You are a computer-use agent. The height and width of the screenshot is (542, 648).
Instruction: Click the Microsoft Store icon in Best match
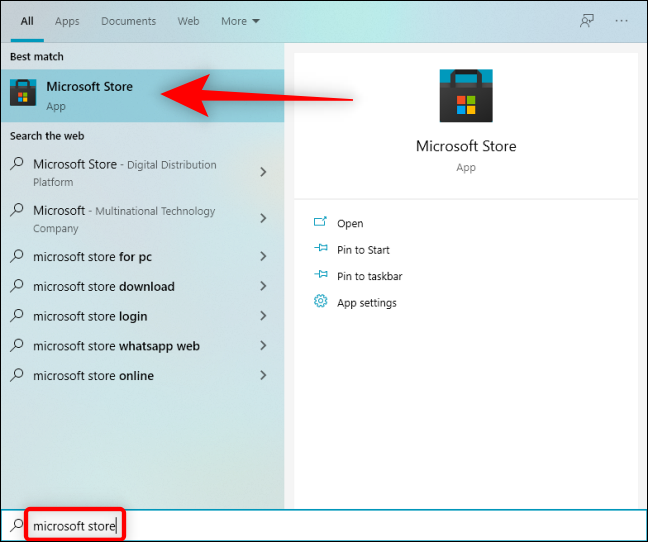[23, 93]
